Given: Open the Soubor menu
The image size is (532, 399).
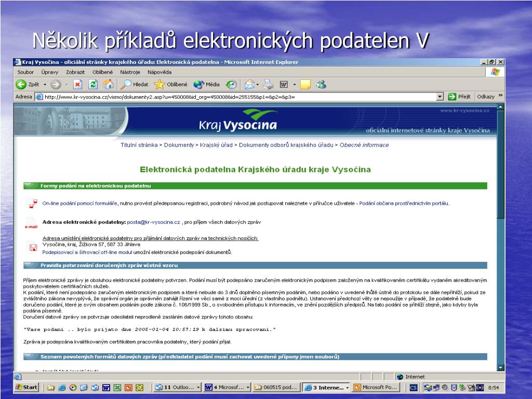Looking at the screenshot, I should click(25, 72).
